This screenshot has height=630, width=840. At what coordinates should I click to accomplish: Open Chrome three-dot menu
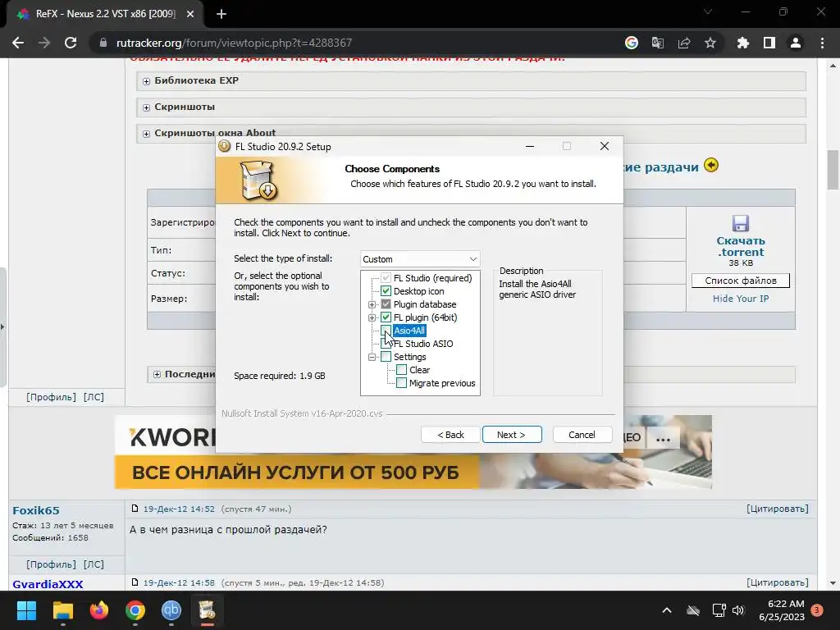tap(822, 43)
